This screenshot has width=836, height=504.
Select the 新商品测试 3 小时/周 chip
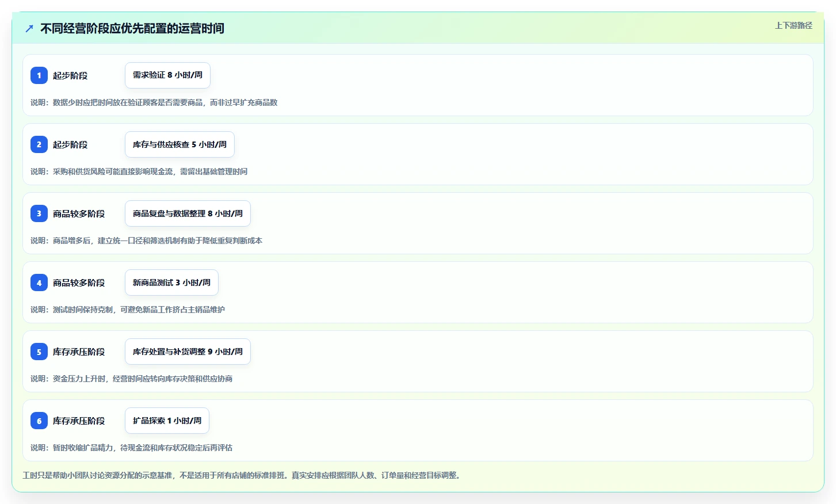click(x=171, y=282)
